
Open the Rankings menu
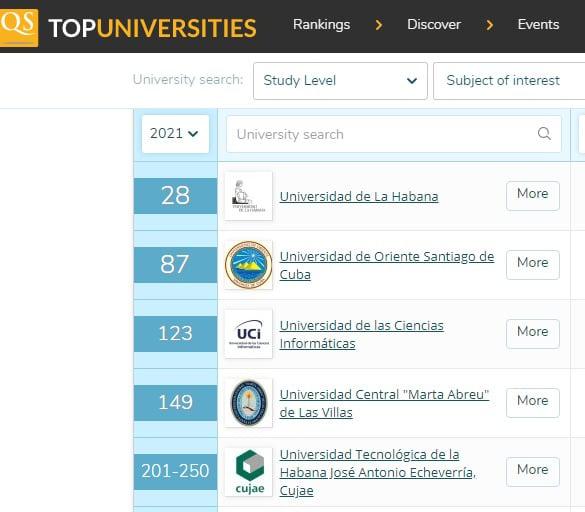322,25
